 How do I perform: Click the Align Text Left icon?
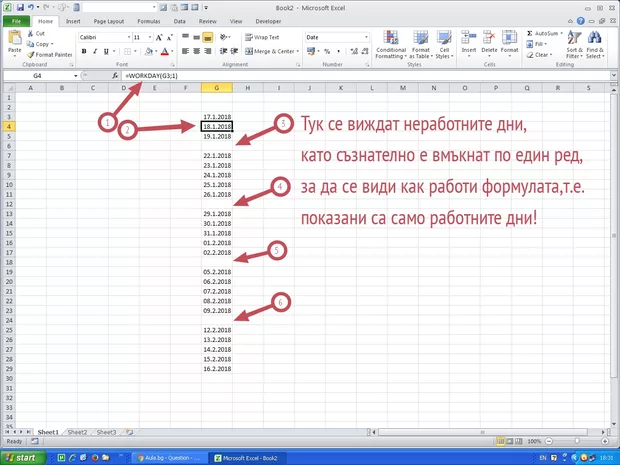(185, 51)
